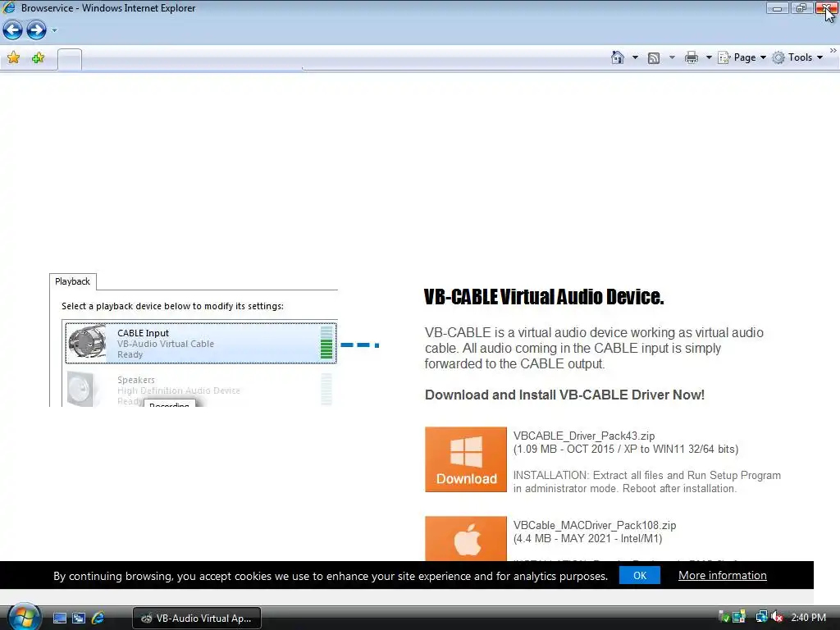The image size is (840, 630).
Task: Download the Windows VB-CABLE driver
Action: (x=466, y=459)
